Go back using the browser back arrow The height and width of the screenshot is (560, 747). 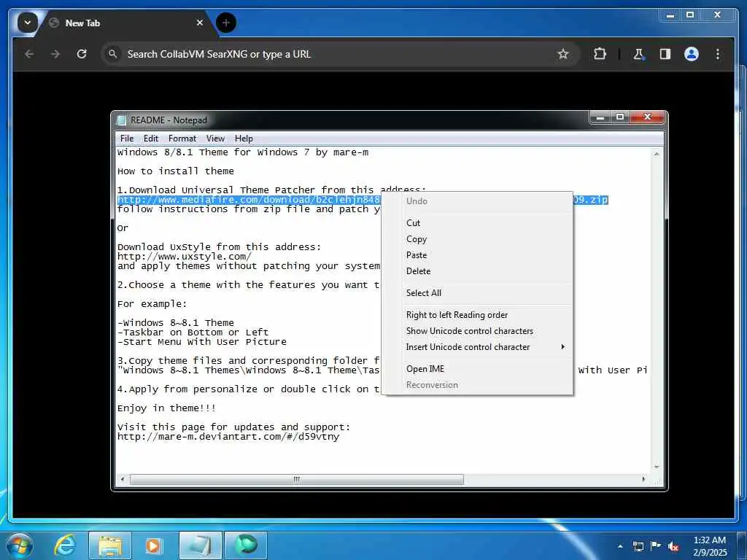29,54
